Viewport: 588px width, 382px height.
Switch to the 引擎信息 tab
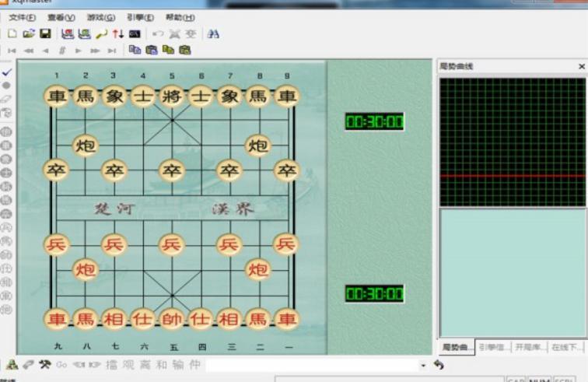(x=493, y=347)
